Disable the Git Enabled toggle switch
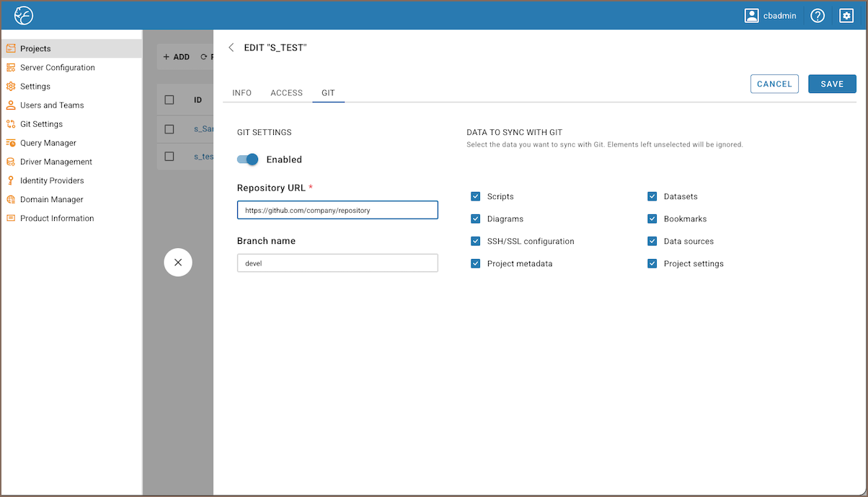 pyautogui.click(x=248, y=159)
